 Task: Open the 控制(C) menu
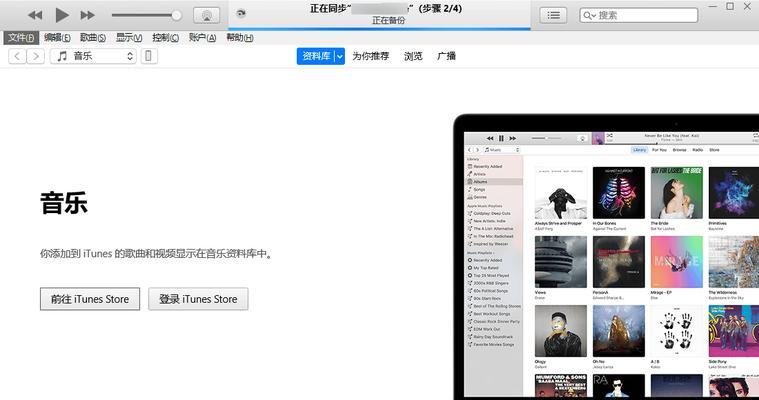pos(165,37)
